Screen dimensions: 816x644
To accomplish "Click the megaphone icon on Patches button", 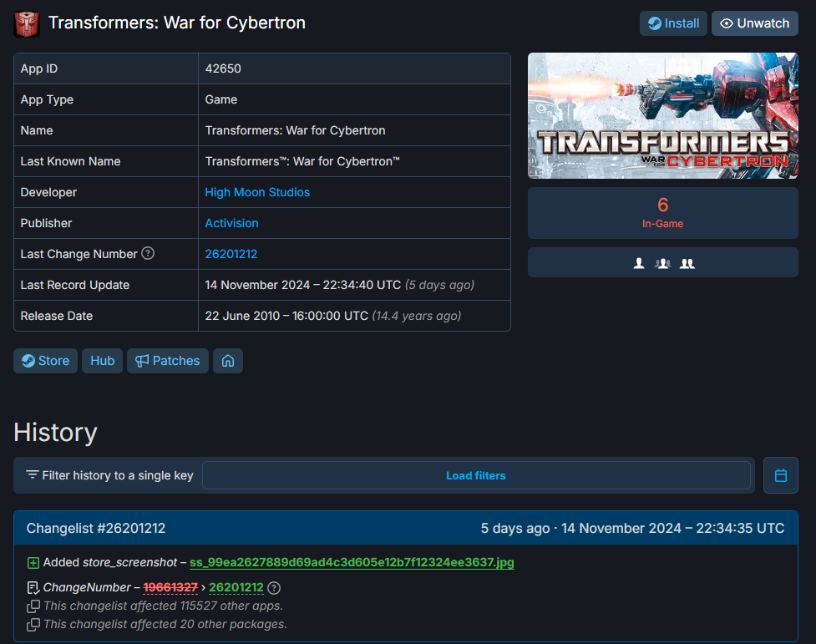I will point(142,361).
